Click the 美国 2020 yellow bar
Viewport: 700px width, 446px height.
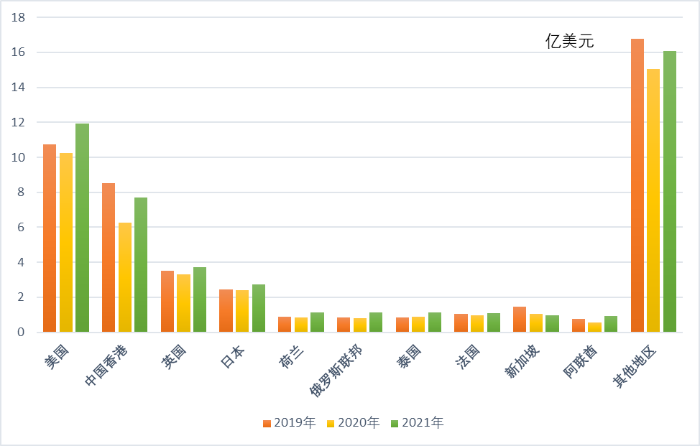pos(66,242)
